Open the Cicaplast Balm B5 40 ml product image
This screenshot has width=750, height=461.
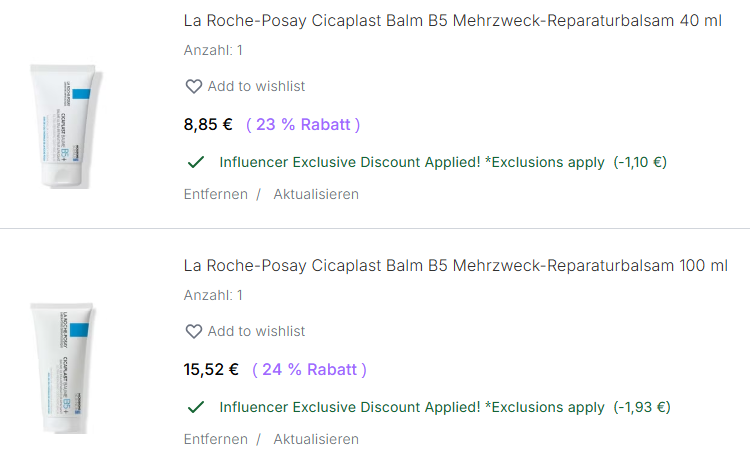point(65,123)
